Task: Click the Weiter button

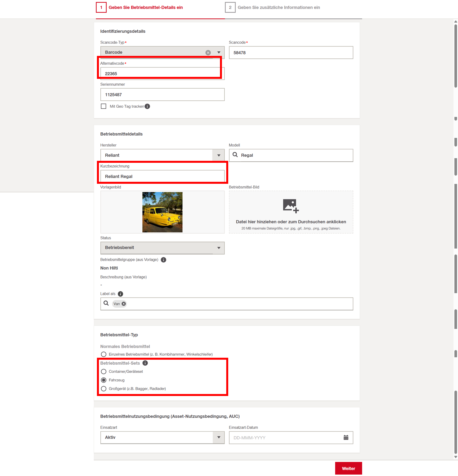Action: coord(348,469)
